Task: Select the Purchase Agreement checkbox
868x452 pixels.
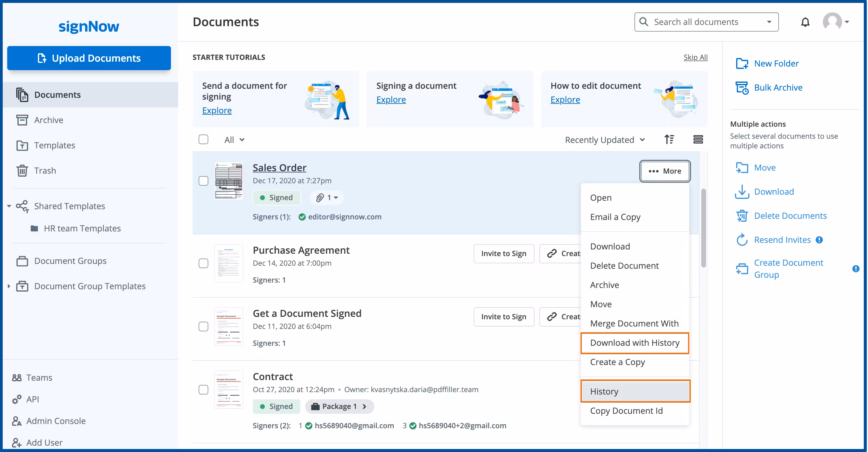Action: click(203, 263)
